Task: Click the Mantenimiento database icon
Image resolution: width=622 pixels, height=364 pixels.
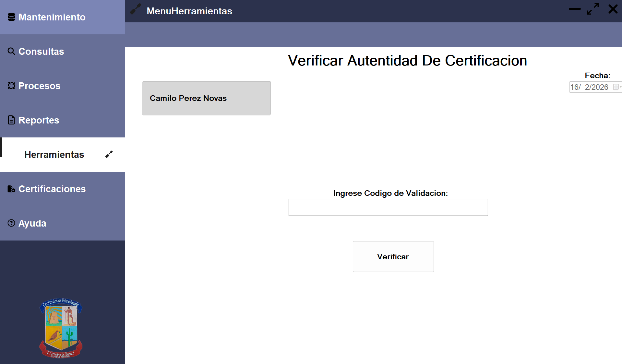Action: 11,17
